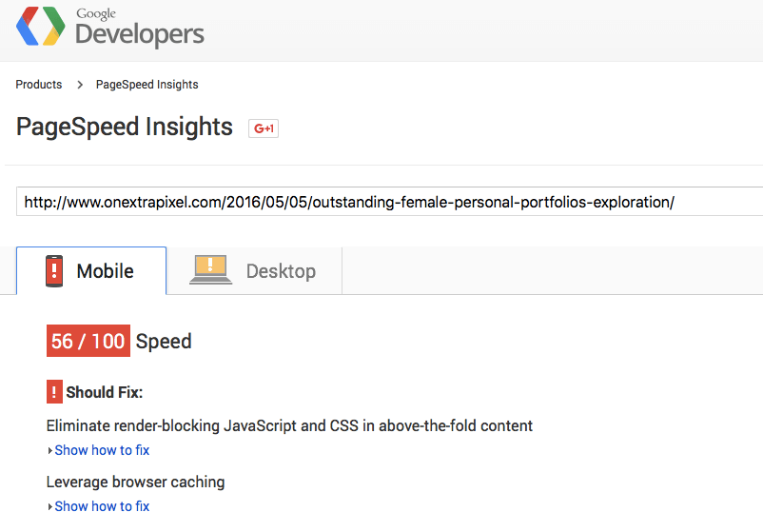Click the URL input field
This screenshot has height=532, width=763.
point(389,202)
